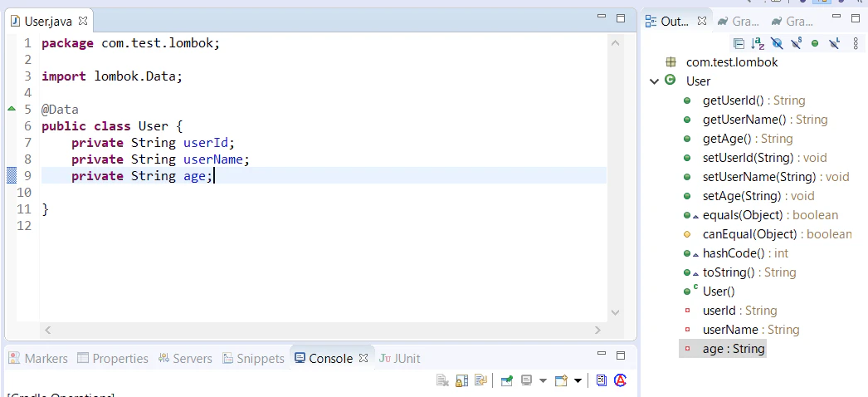Toggle Word Wrap in Console toolbar
This screenshot has height=397, width=868.
pyautogui.click(x=480, y=380)
